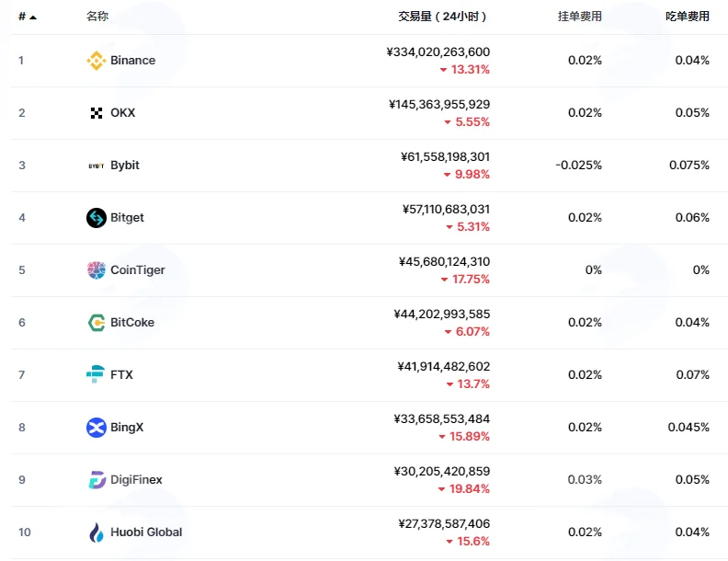Image resolution: width=728 pixels, height=561 pixels.
Task: Click the FTX logo icon
Action: coord(96,374)
